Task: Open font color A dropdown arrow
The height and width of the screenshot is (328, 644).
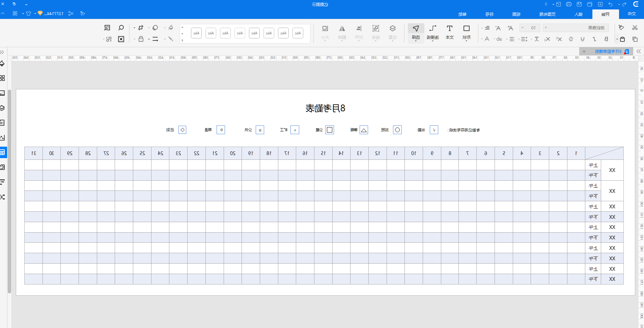Action: (482, 39)
